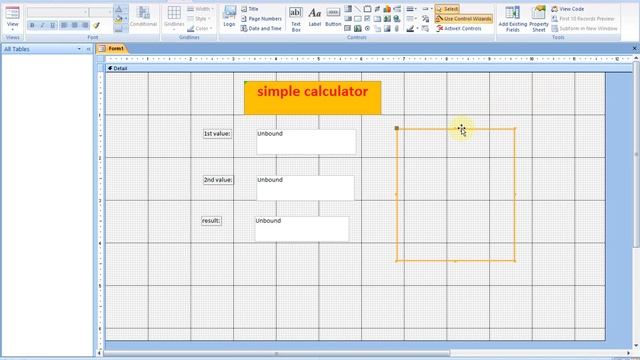Screen dimensions: 640x360
Task: Select the Line control tool
Action: tap(358, 9)
